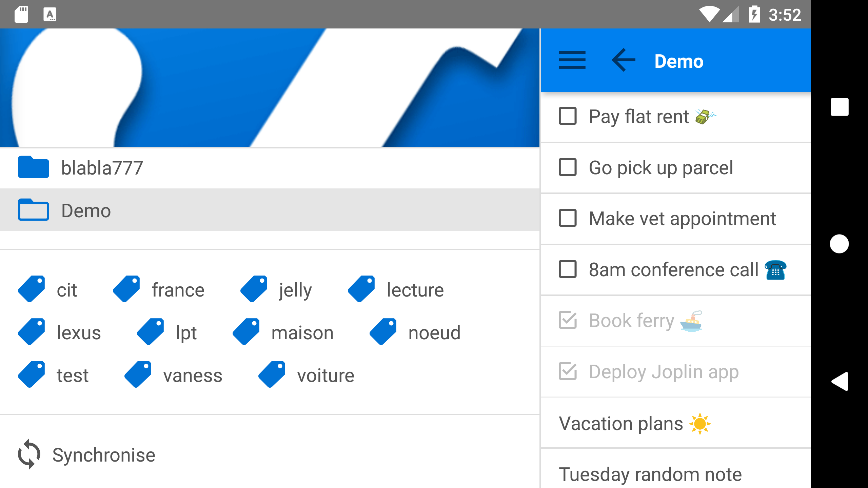The width and height of the screenshot is (868, 488).
Task: Tap the voiture tag icon
Action: click(x=272, y=374)
